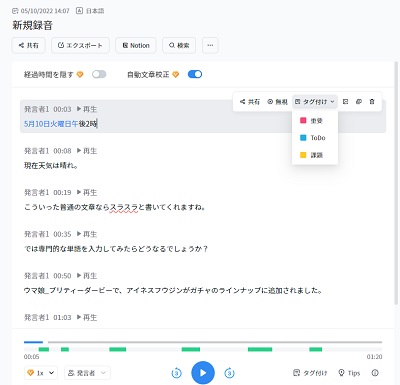Disable the 自動文章校正 switch
This screenshot has height=385, width=400.
pyautogui.click(x=195, y=74)
